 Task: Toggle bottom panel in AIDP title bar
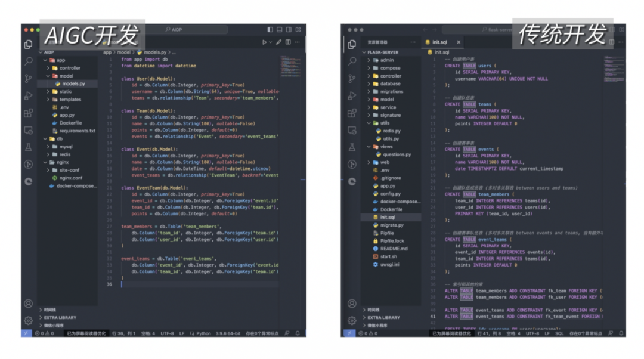279,30
